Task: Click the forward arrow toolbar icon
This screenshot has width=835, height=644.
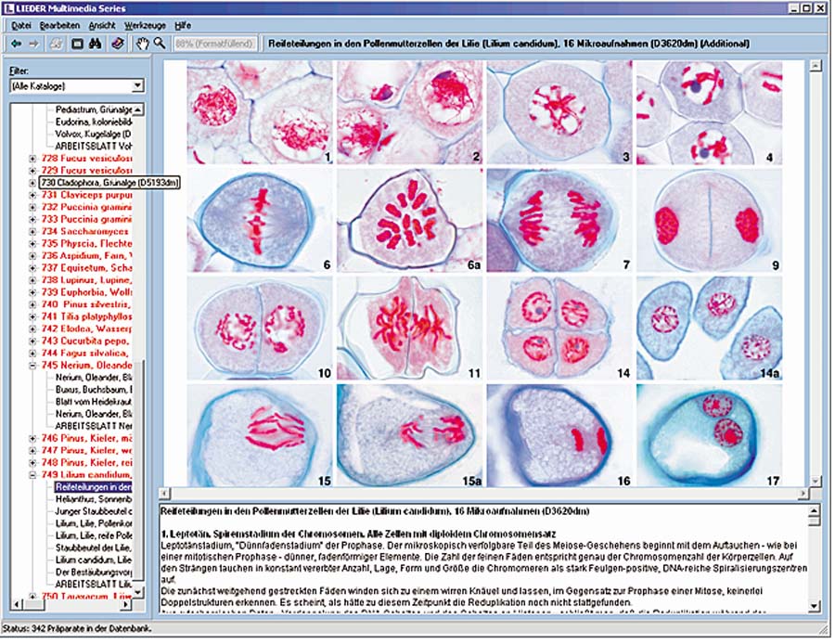Action: click(34, 44)
